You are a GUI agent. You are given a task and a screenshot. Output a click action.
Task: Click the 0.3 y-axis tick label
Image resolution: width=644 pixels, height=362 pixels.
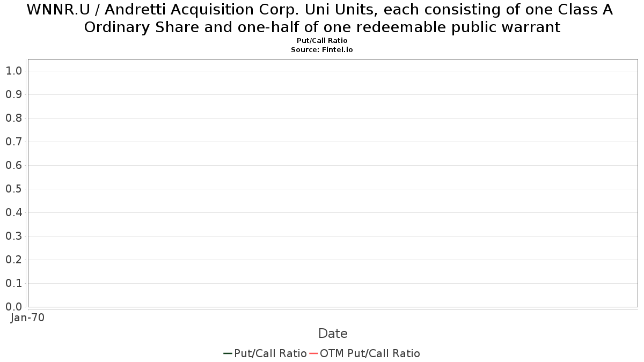(13, 236)
